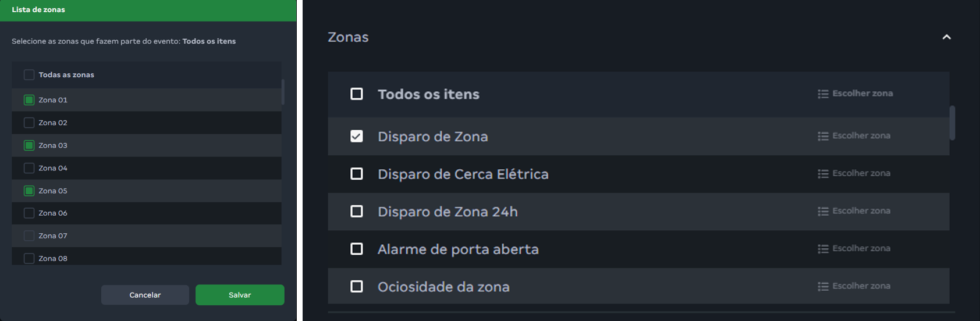
Task: Uncheck the Disparo de Zona checkbox
Action: point(357,136)
